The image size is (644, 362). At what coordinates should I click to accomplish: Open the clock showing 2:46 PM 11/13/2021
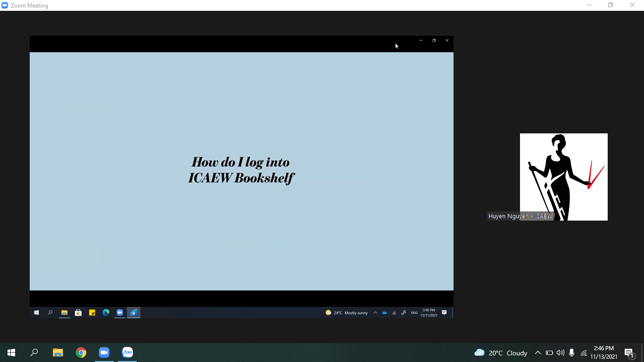click(x=604, y=353)
